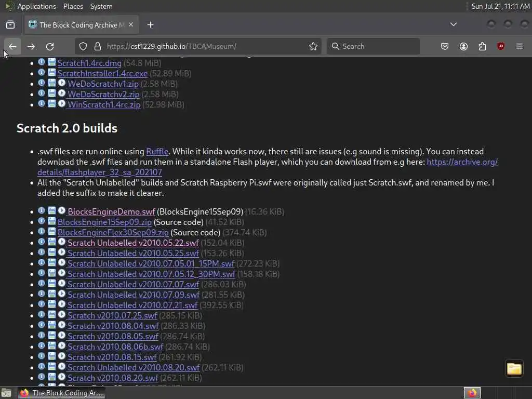532x399 pixels.
Task: Open Scratch v2010.08.15.swf link
Action: tap(112, 357)
